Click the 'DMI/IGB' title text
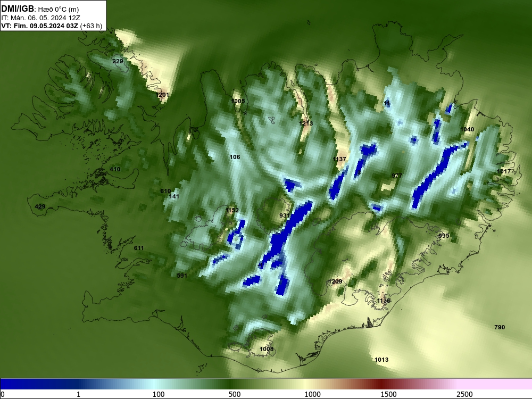 [18, 9]
